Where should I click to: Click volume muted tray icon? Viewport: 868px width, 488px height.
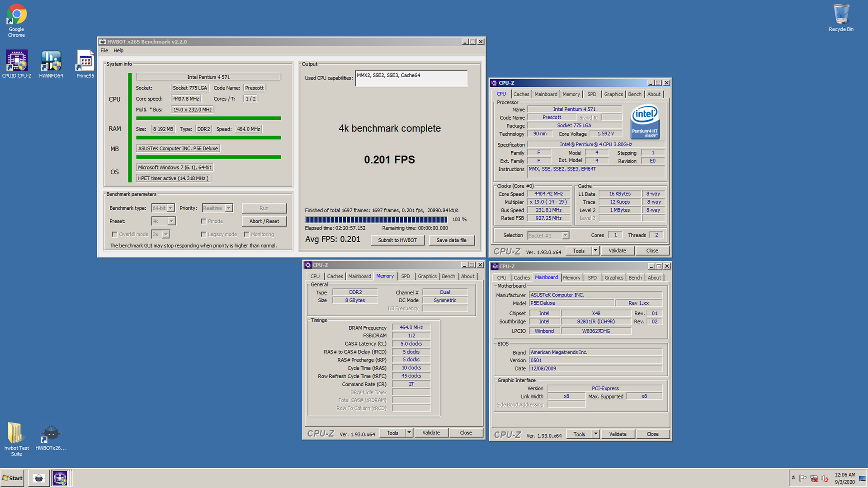point(825,478)
